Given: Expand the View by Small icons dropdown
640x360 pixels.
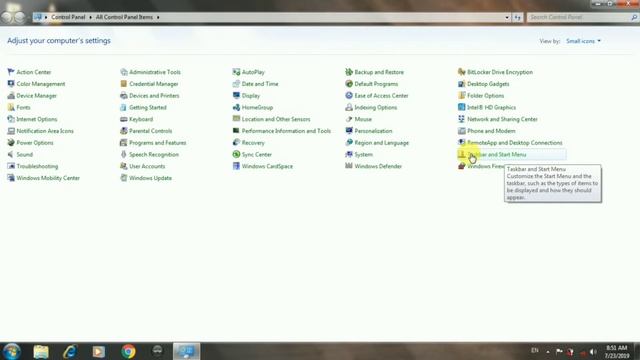Looking at the screenshot, I should click(583, 41).
